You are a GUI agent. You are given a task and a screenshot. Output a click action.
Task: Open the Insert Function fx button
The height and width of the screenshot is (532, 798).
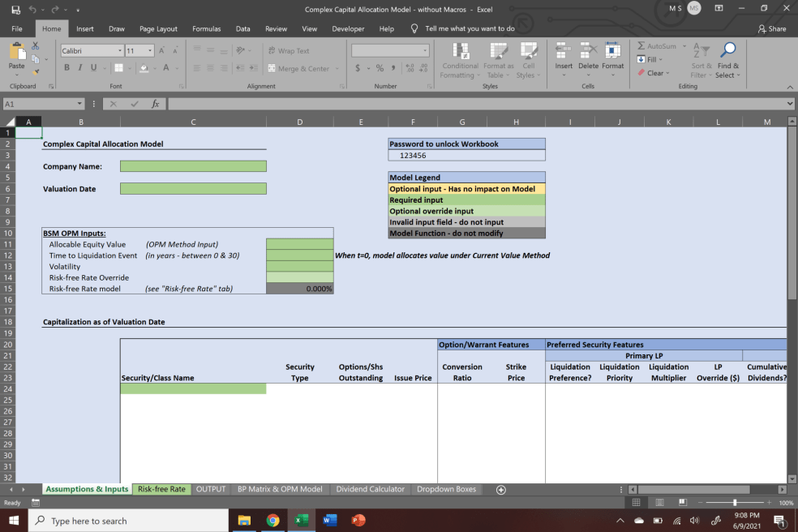(x=155, y=104)
